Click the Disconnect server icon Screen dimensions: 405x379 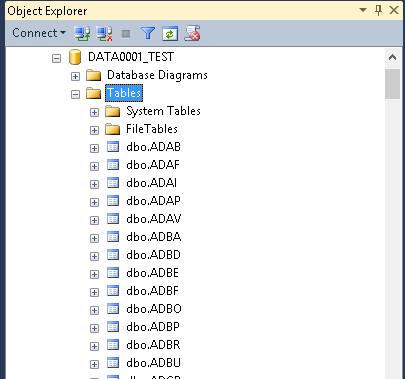point(104,33)
